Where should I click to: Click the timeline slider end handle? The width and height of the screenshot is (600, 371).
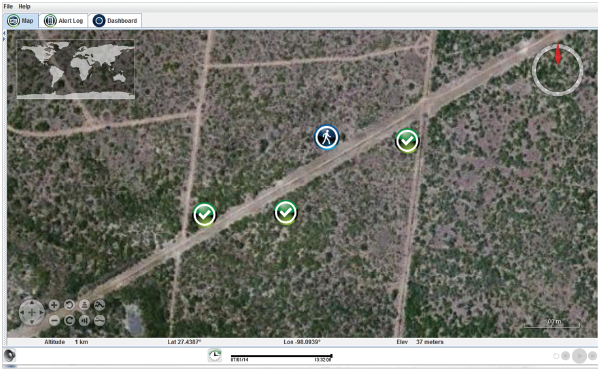[331, 356]
